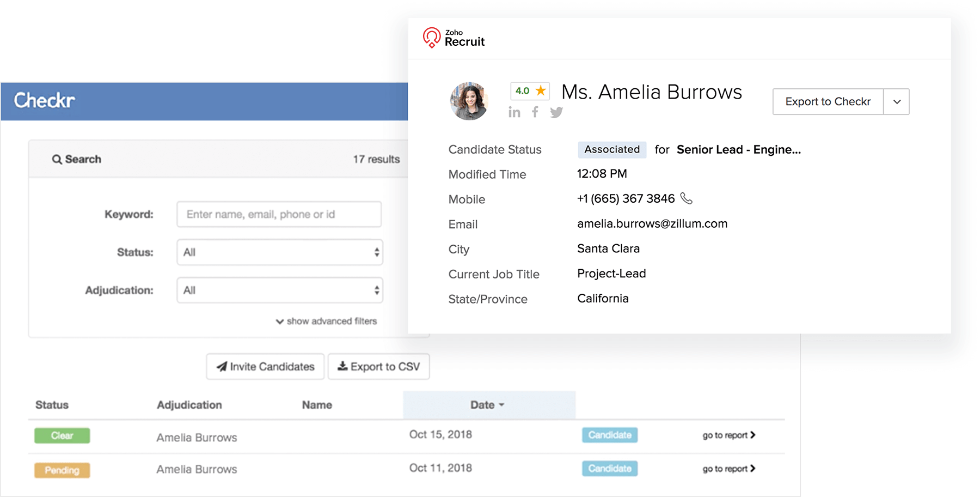
Task: Sort by the Date column header
Action: (488, 405)
